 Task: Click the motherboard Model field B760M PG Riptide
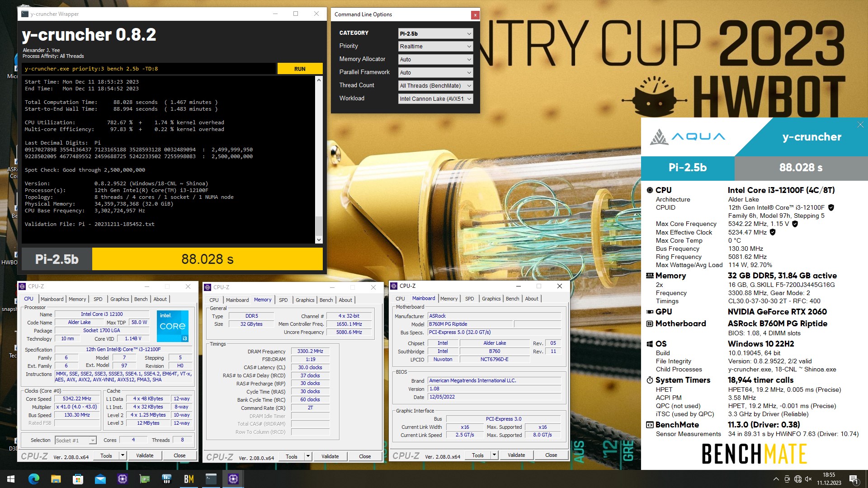[470, 324]
